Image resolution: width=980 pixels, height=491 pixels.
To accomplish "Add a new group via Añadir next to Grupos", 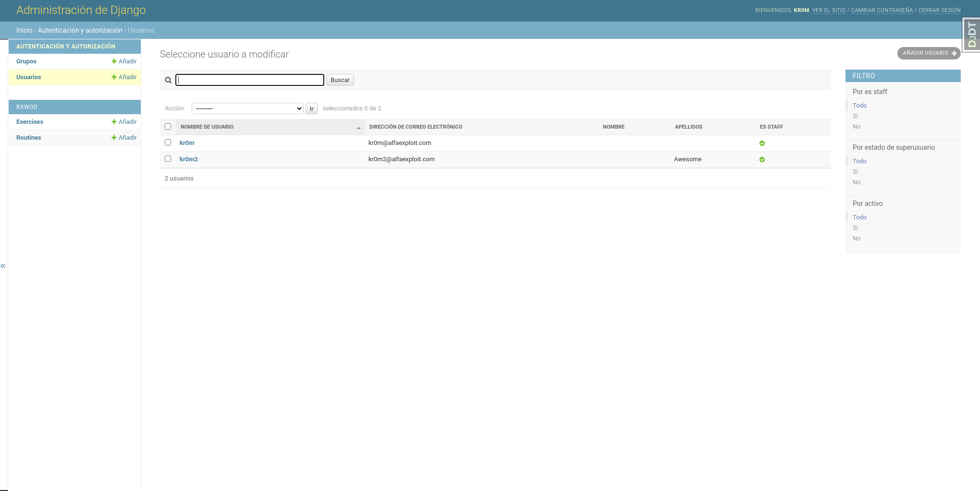I will 124,61.
